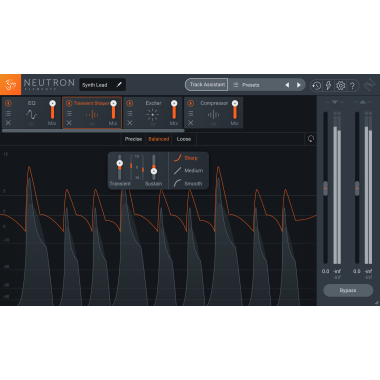
Task: Click the Bypass button
Action: point(348,290)
